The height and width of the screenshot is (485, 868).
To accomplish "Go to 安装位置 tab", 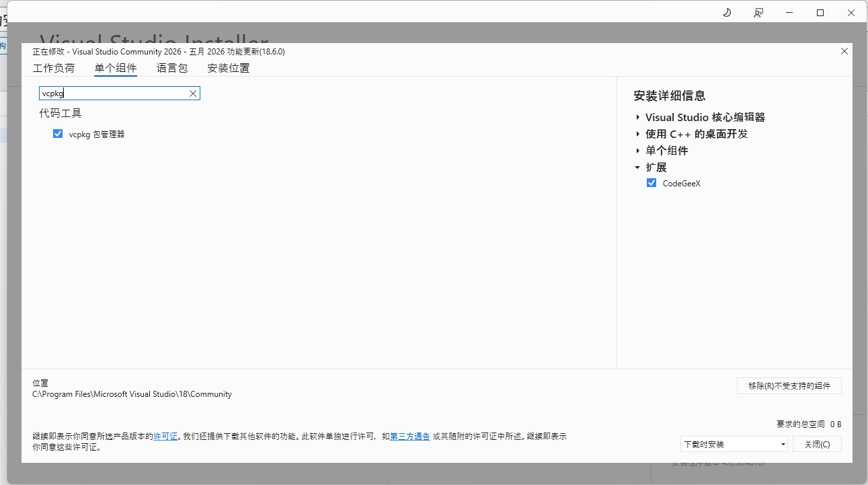I will (x=229, y=68).
